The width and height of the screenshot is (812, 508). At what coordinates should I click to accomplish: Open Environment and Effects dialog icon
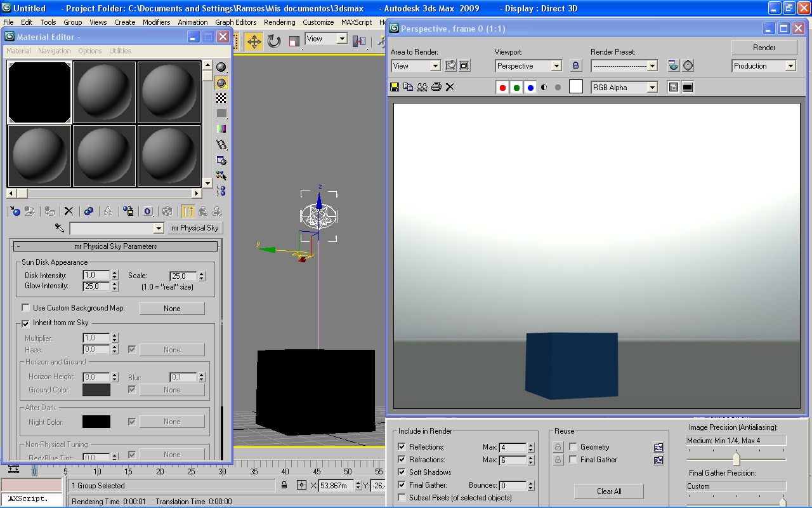(688, 65)
